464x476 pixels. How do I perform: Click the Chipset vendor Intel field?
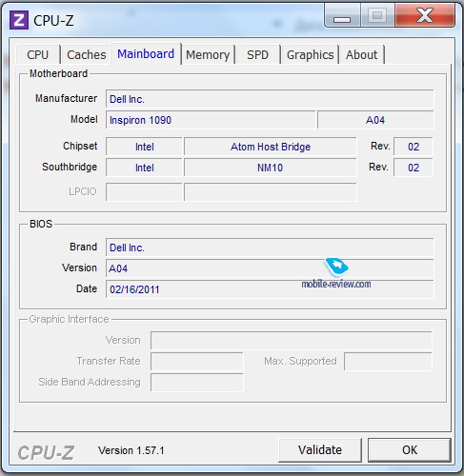click(144, 147)
